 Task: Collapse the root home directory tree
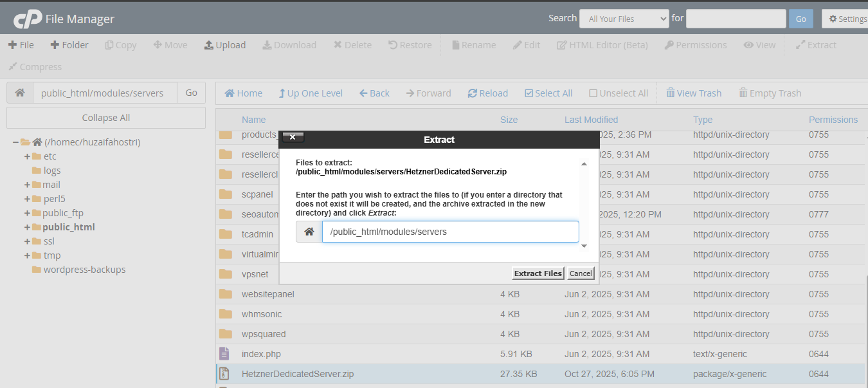15,142
